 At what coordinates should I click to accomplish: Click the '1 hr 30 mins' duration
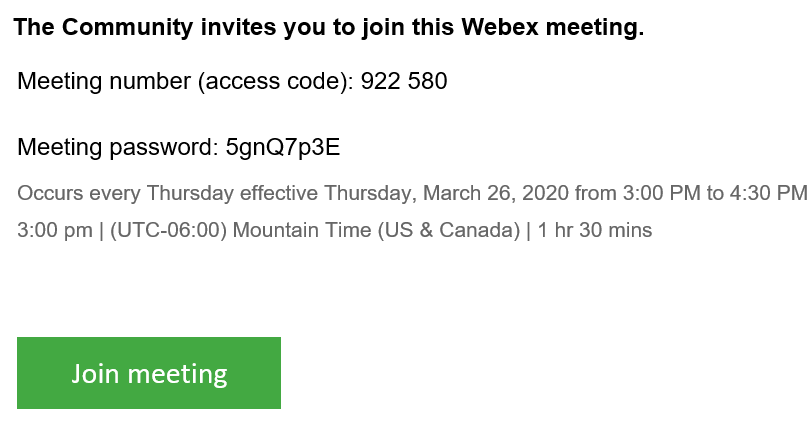[594, 230]
